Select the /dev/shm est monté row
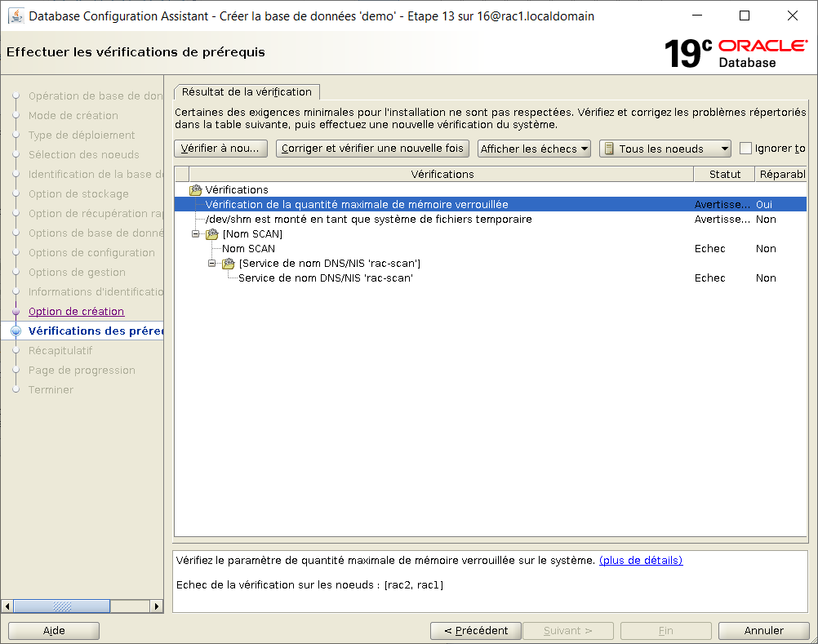The height and width of the screenshot is (644, 818). point(491,219)
